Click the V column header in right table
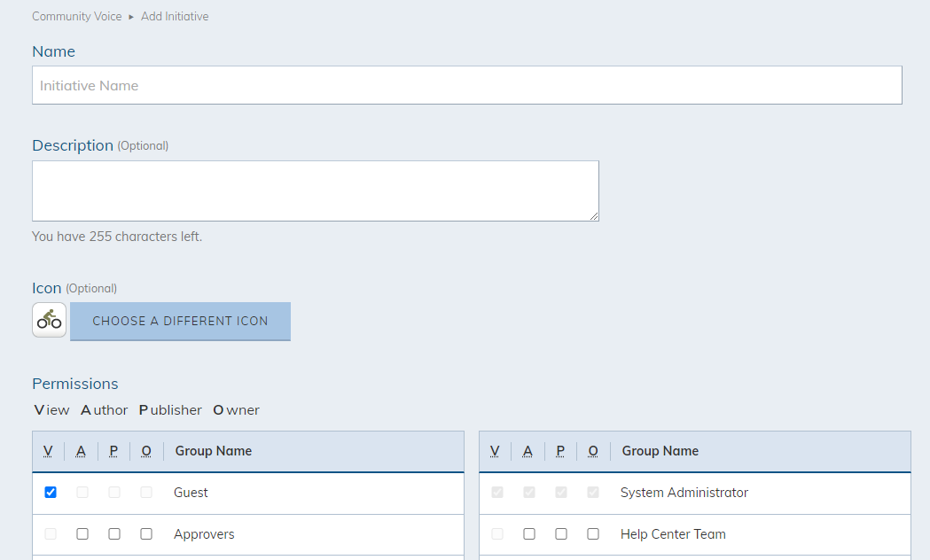 coord(495,452)
